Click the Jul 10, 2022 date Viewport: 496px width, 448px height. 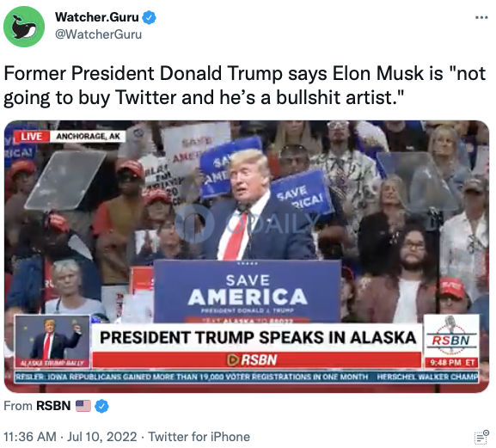tap(101, 437)
